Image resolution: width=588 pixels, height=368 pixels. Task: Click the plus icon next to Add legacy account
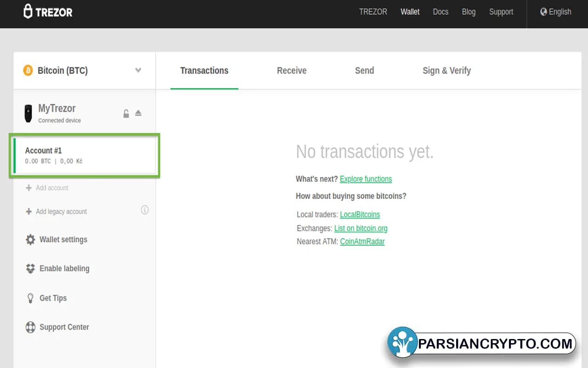point(29,212)
